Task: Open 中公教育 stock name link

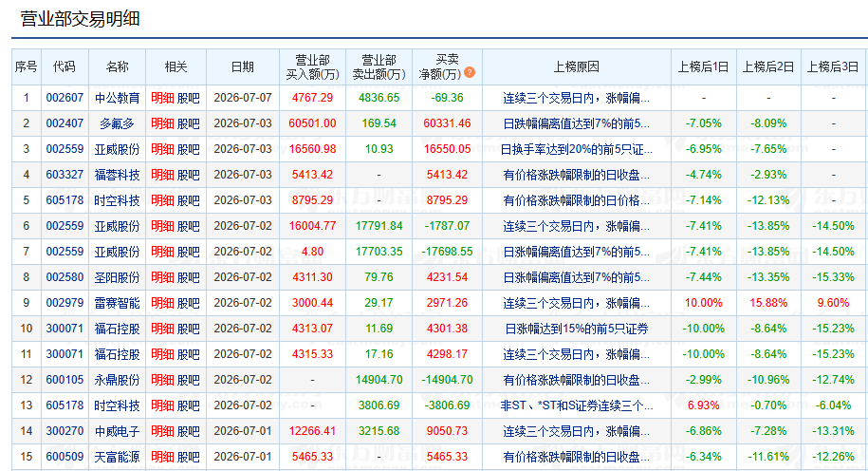Action: point(118,98)
